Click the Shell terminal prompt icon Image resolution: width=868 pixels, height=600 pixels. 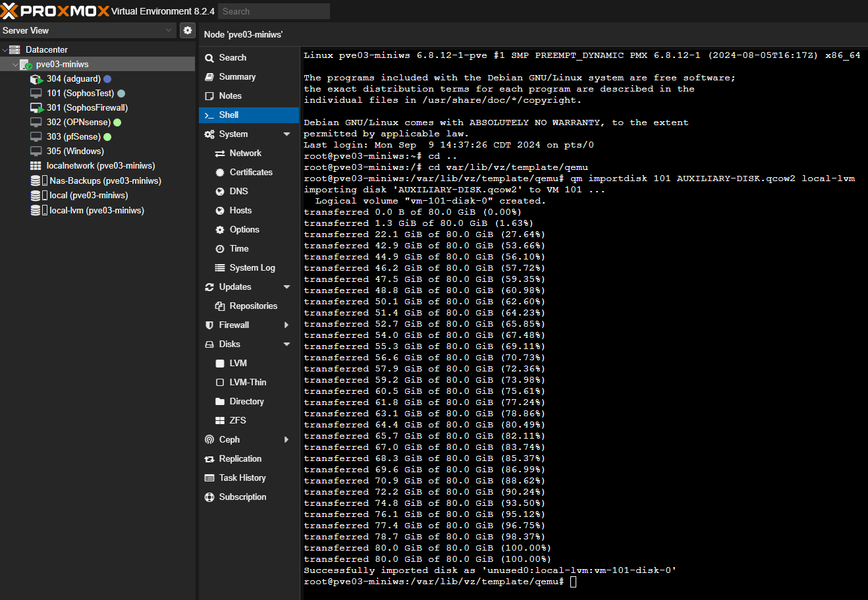209,115
